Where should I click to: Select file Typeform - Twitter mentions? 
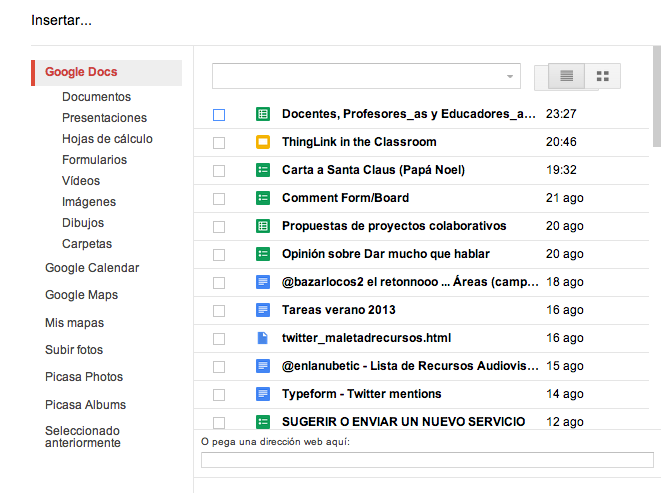(x=362, y=394)
